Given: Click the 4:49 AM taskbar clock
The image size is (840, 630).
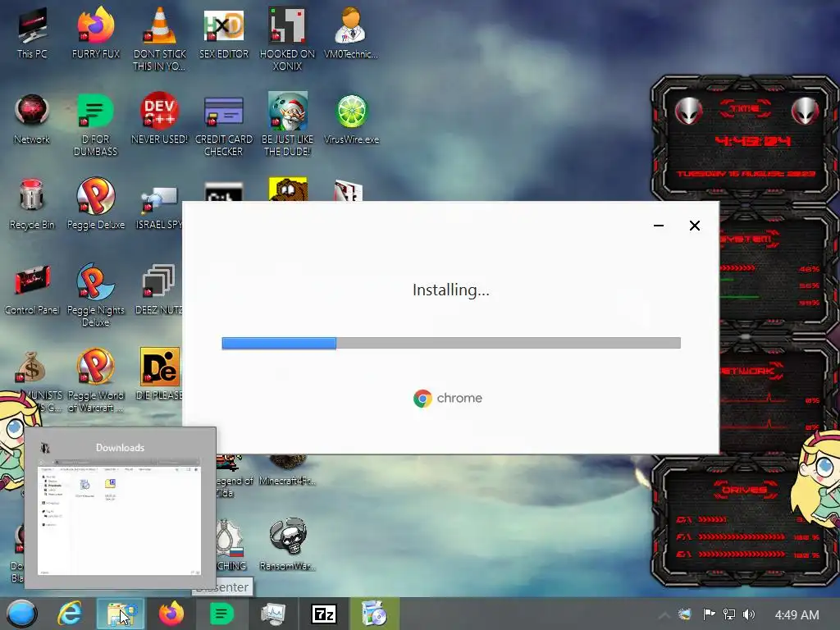Looking at the screenshot, I should 797,615.
